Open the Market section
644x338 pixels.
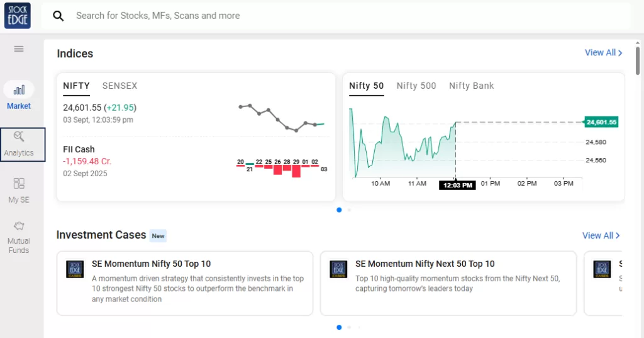18,96
